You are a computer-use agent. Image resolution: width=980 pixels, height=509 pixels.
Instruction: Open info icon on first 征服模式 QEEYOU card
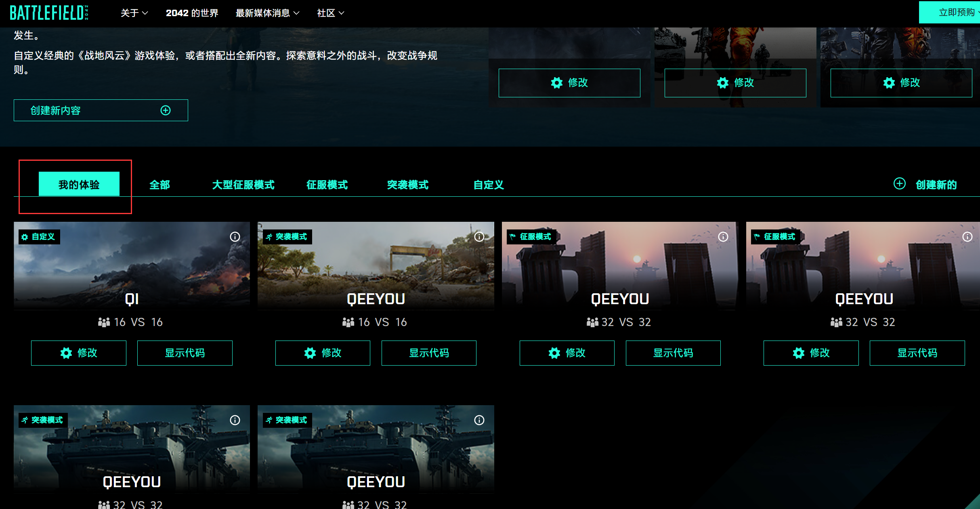[723, 237]
